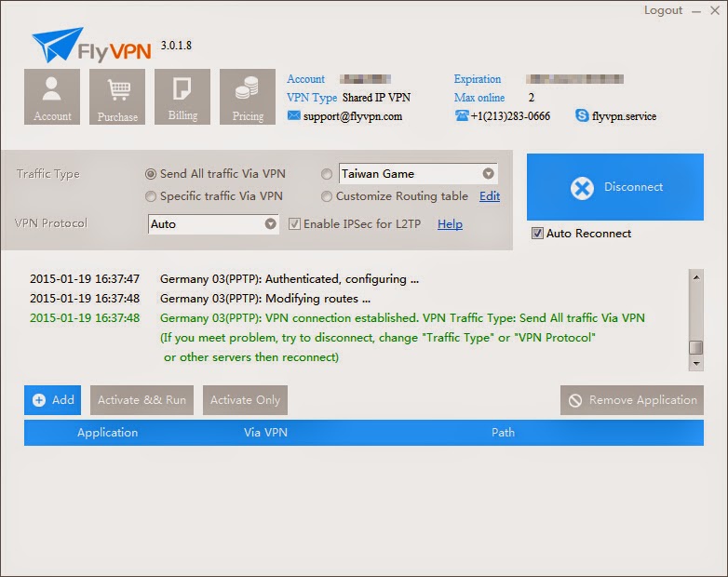
Task: Click the X circle icon on Disconnect
Action: (582, 188)
